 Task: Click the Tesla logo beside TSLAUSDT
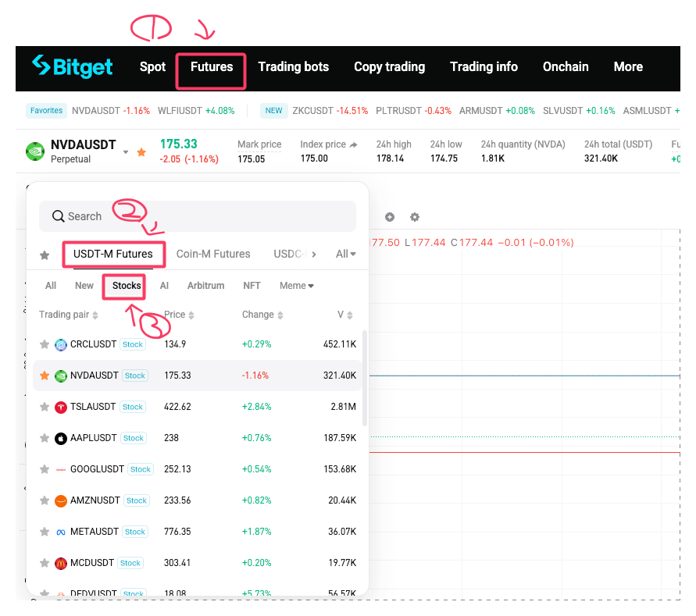point(61,407)
